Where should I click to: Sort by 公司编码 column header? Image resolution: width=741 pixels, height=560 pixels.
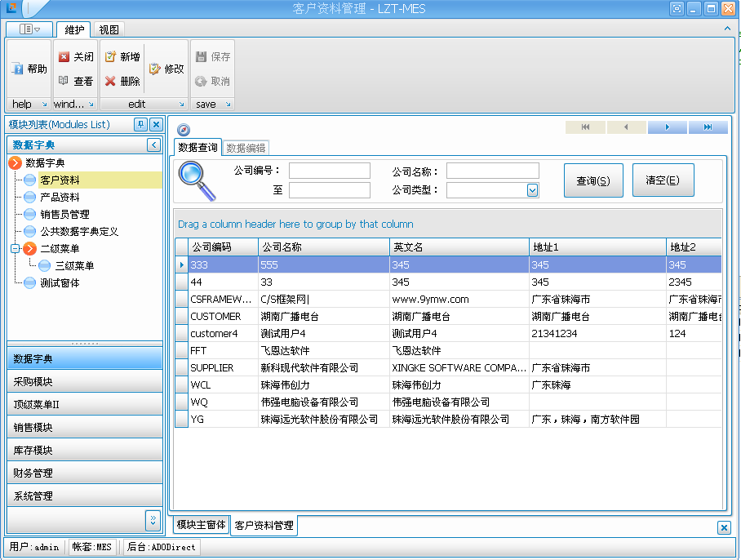click(223, 247)
